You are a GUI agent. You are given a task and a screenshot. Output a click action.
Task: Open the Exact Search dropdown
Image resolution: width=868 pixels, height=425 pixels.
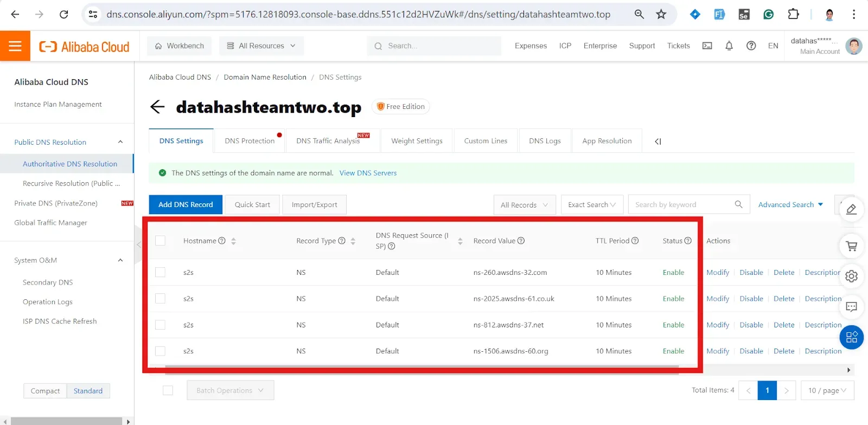(x=592, y=205)
